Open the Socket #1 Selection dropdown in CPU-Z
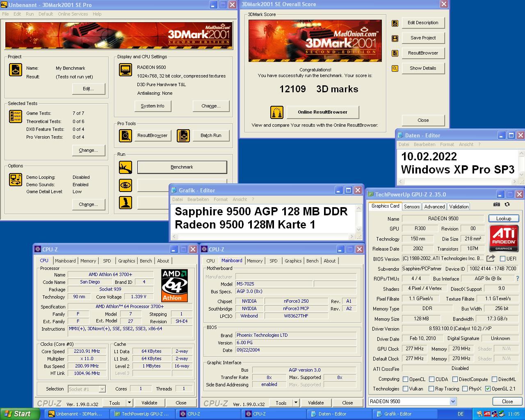The width and height of the screenshot is (525, 420). [x=102, y=389]
